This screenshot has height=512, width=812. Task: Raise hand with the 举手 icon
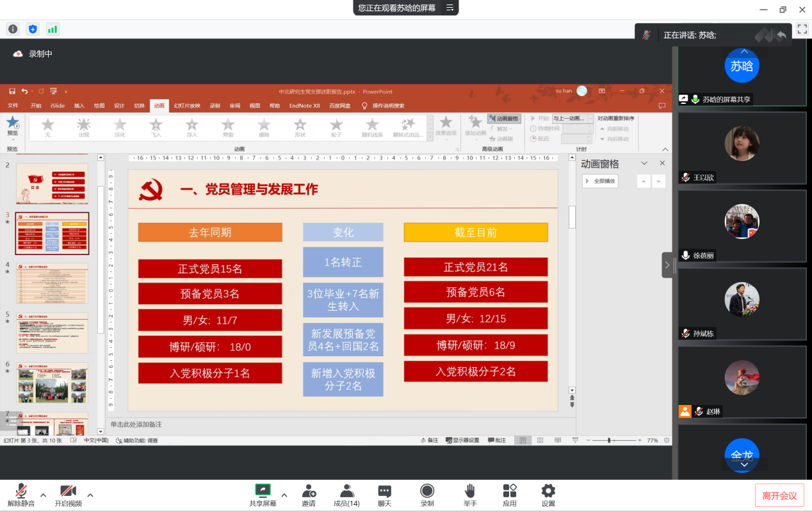(x=470, y=495)
